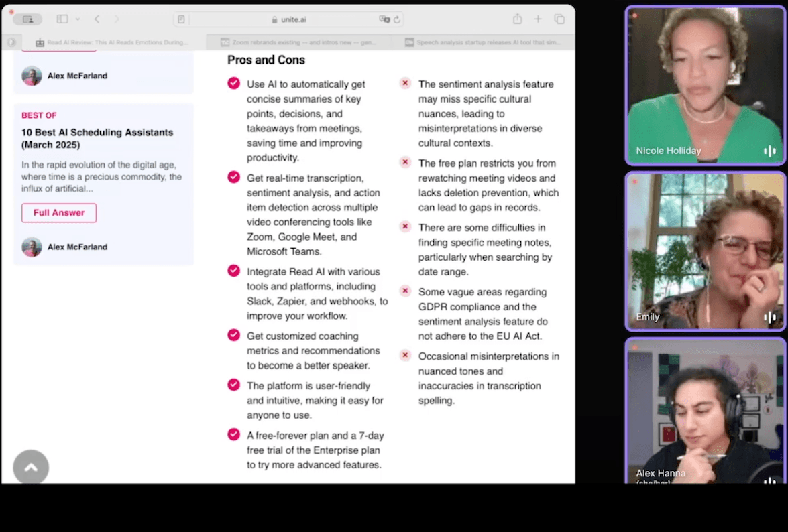
Task: Click text 'particularly when searching by'
Action: [485, 257]
